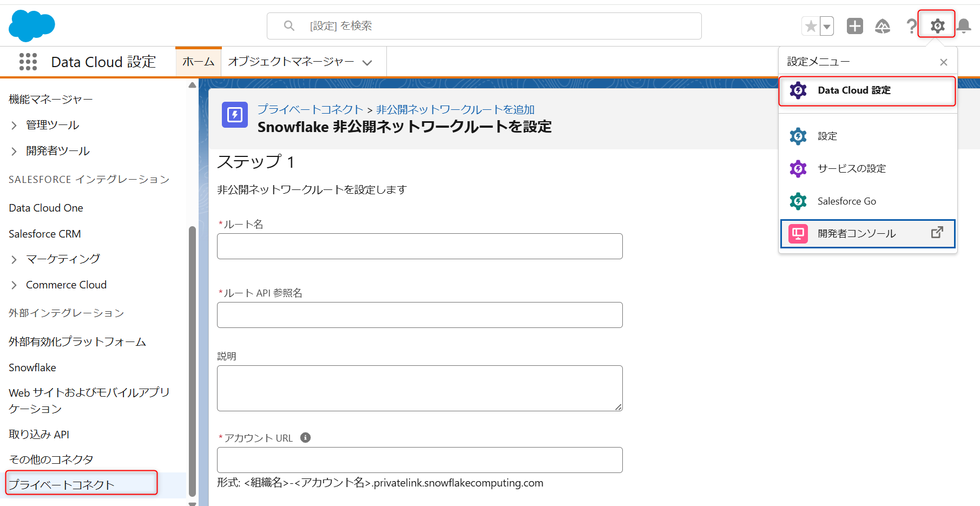Select プライベートコネクト in the sidebar
Image resolution: width=980 pixels, height=506 pixels.
pos(62,485)
